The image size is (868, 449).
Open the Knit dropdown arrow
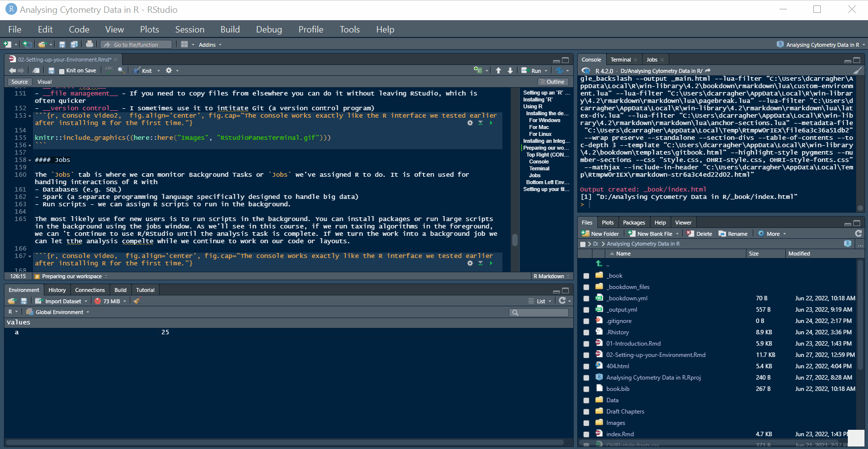click(158, 71)
